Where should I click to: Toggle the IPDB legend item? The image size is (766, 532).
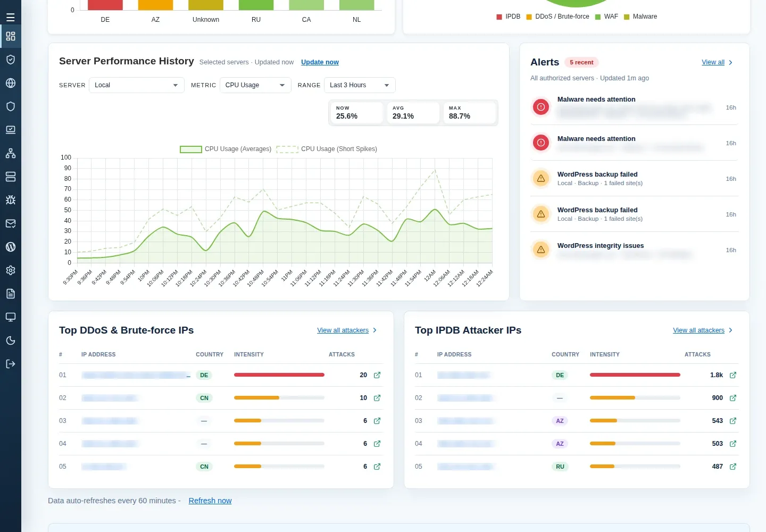pos(509,16)
